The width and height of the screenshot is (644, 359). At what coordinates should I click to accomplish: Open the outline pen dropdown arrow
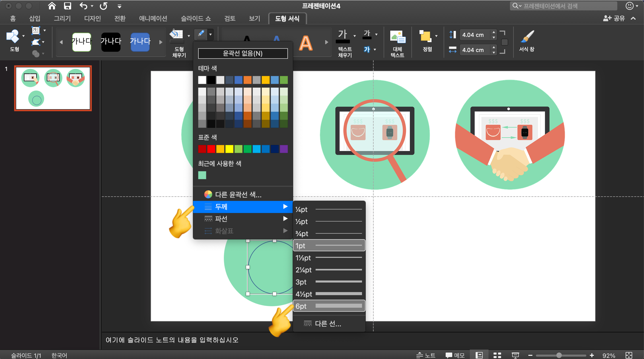210,34
